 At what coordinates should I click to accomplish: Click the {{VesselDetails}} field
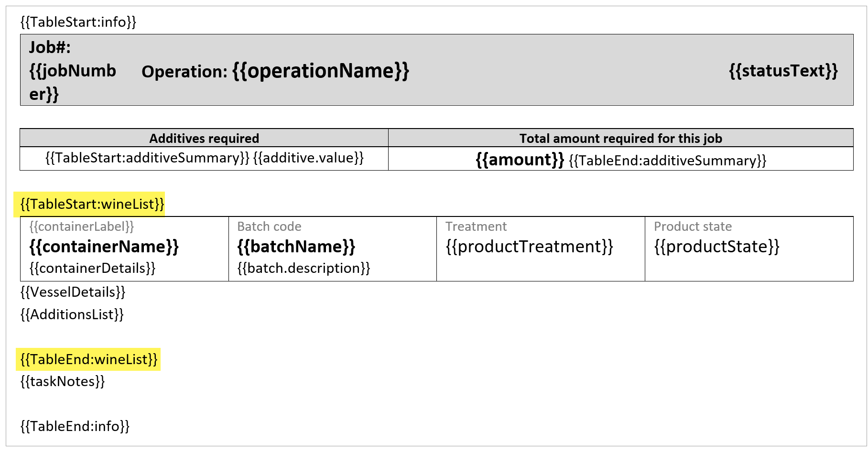pos(73,292)
